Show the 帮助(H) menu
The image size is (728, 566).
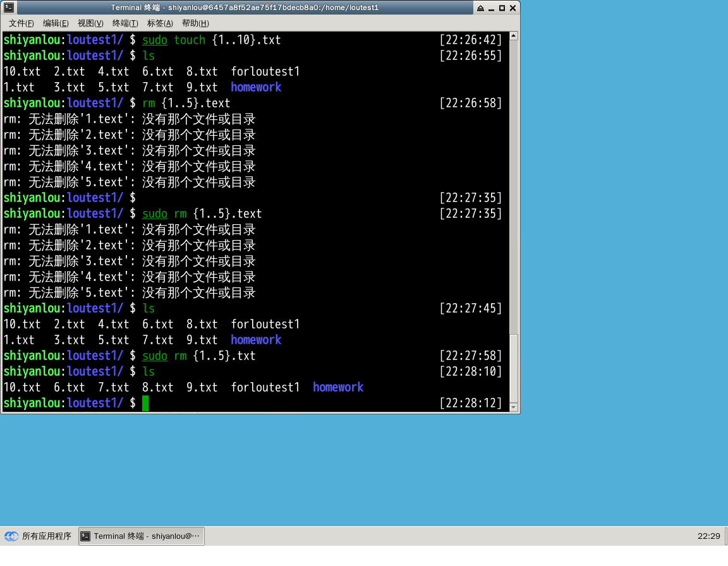tap(195, 23)
